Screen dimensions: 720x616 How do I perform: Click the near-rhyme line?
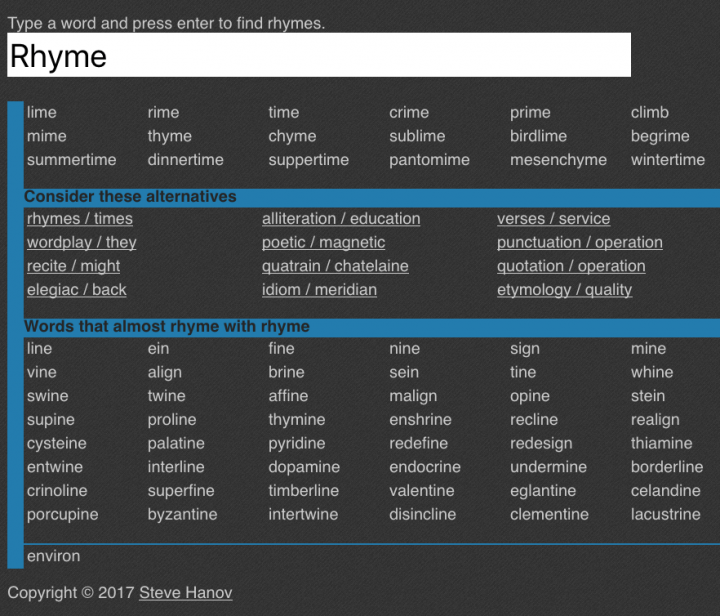coord(39,349)
